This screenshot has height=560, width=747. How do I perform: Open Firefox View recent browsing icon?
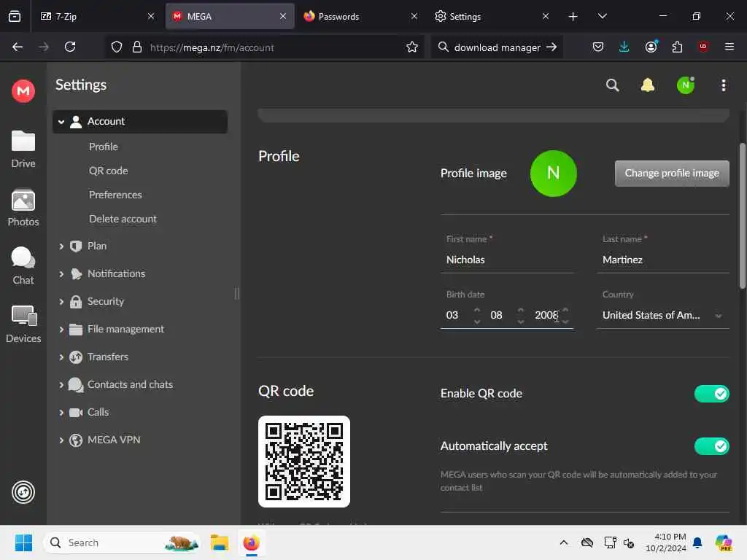click(x=15, y=16)
